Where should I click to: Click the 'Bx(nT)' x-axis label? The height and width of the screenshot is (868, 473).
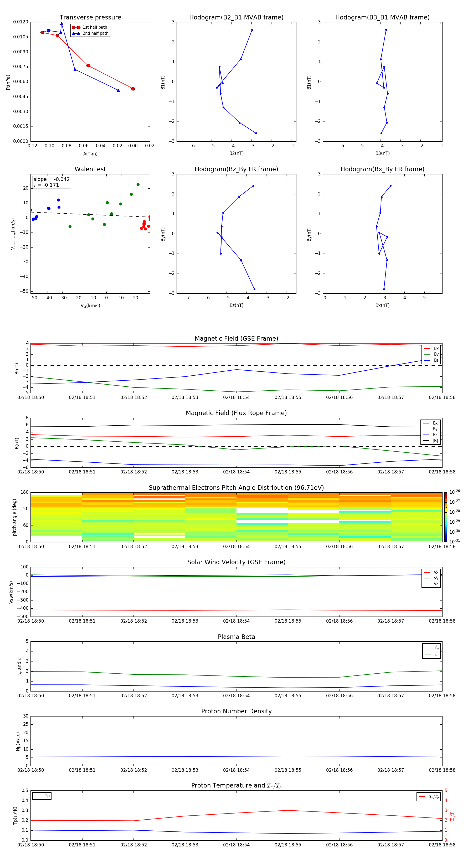[x=382, y=305]
